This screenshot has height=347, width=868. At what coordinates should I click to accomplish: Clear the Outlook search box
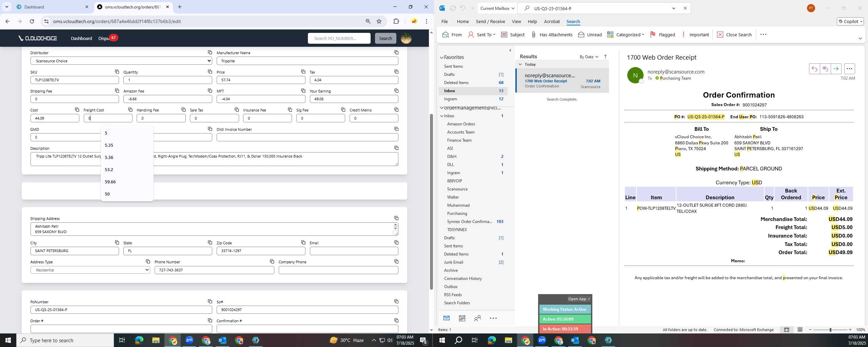coord(685,8)
